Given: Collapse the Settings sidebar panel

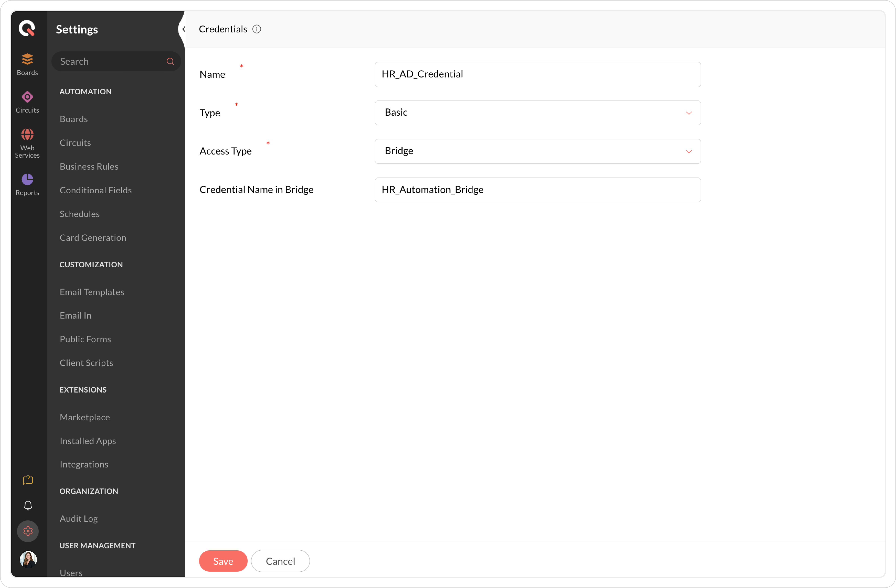Looking at the screenshot, I should pyautogui.click(x=183, y=29).
